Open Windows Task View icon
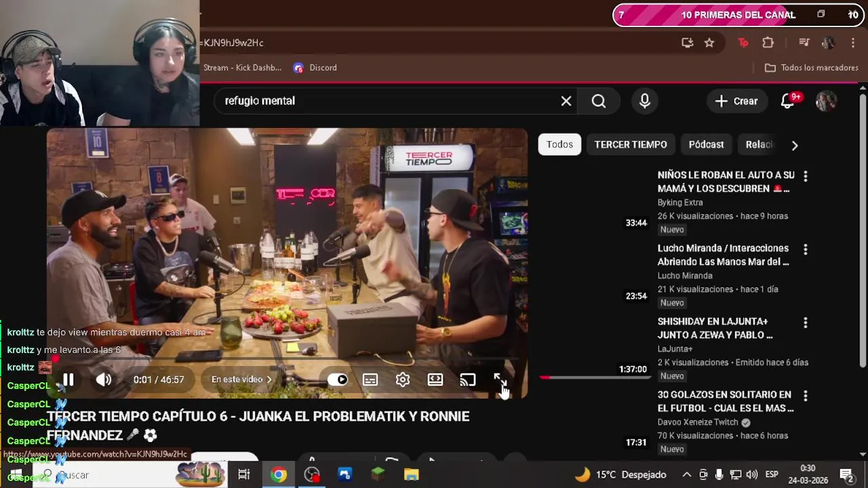The width and height of the screenshot is (868, 488). pos(243,475)
